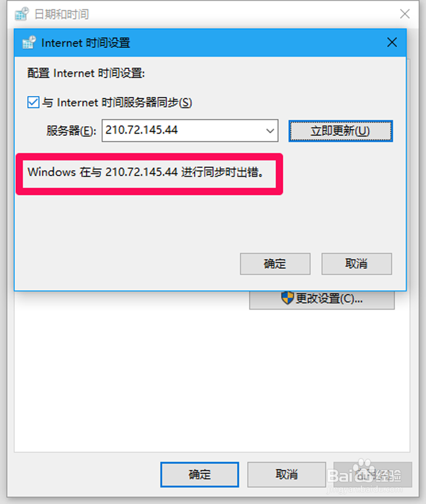
Task: Open 更改设置(C)... button
Action: (322, 299)
